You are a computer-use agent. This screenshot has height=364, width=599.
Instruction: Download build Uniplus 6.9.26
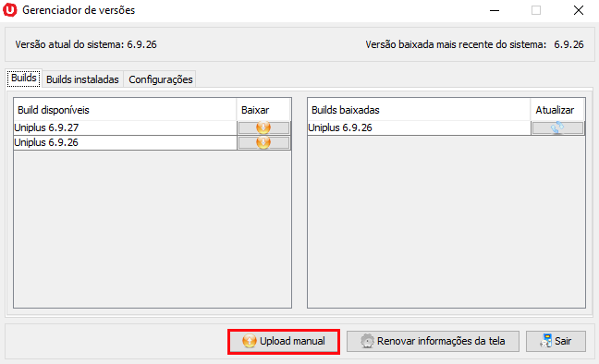click(263, 142)
